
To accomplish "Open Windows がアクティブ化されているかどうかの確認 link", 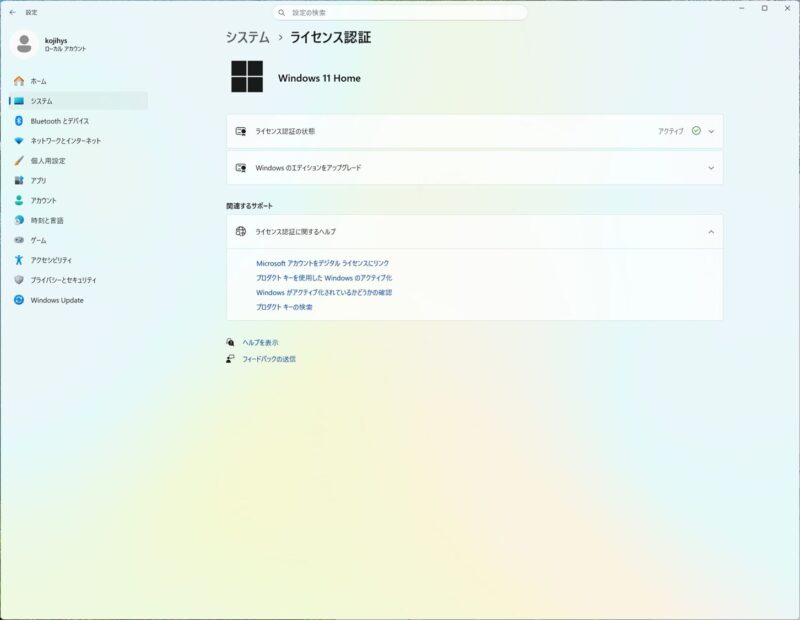I will click(x=324, y=293).
